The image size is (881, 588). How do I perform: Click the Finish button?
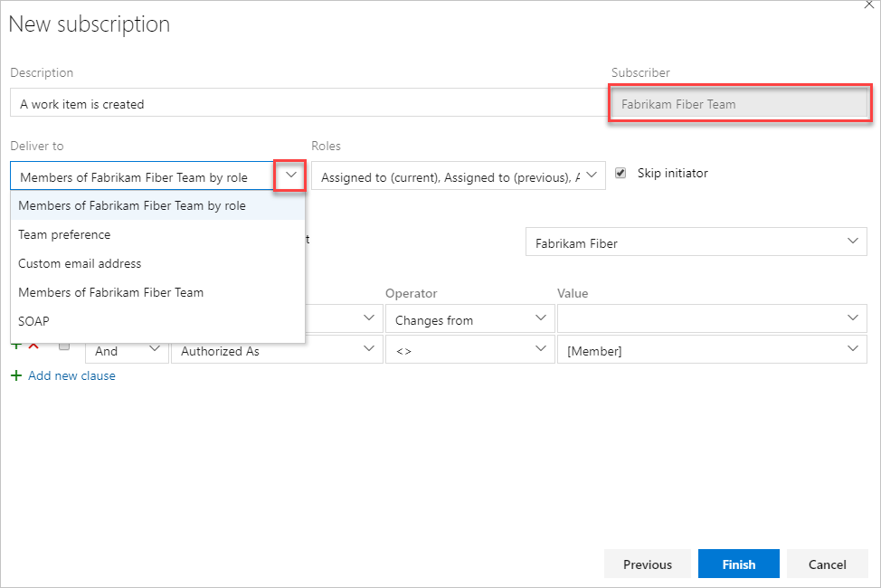[738, 564]
